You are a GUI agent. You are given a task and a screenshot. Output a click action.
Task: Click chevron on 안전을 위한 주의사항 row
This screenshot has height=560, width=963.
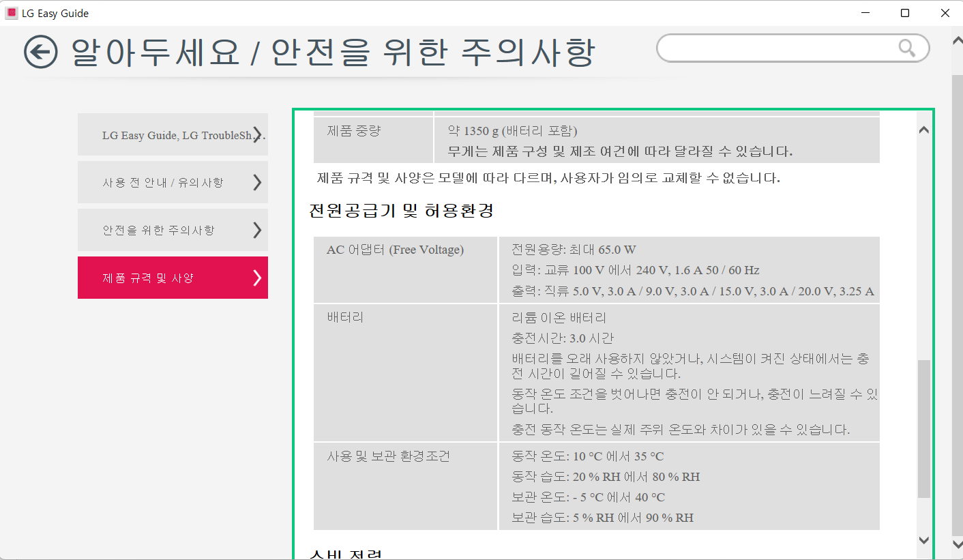point(257,230)
